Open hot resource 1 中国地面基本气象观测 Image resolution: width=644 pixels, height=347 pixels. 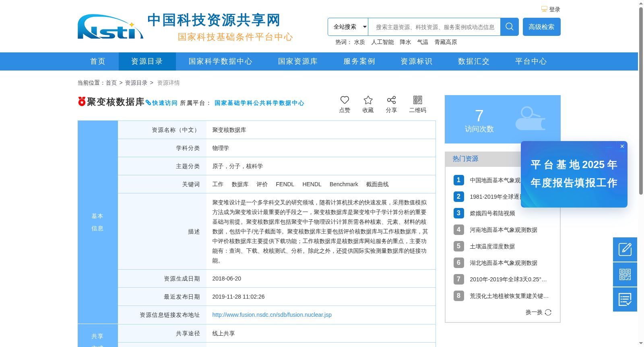point(495,180)
